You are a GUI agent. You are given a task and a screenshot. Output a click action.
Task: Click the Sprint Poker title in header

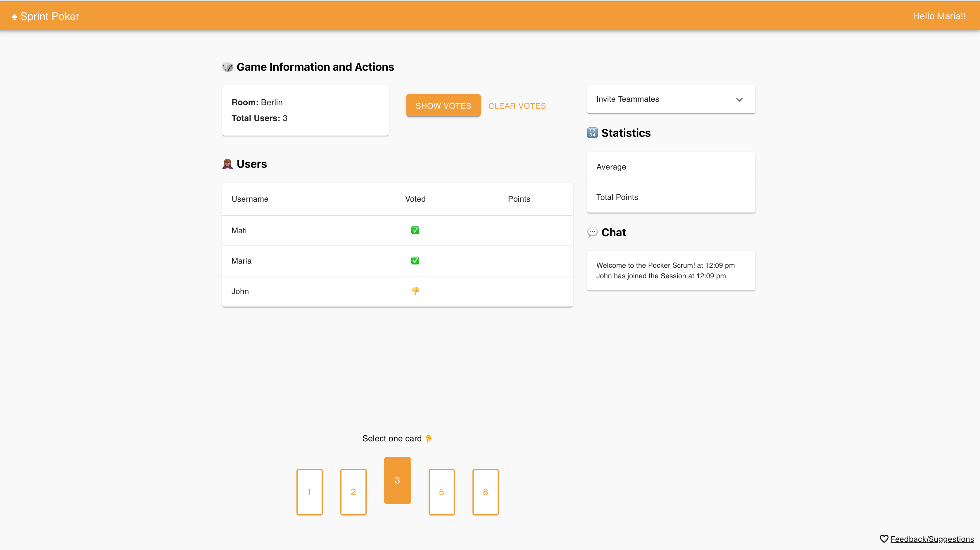[x=50, y=16]
